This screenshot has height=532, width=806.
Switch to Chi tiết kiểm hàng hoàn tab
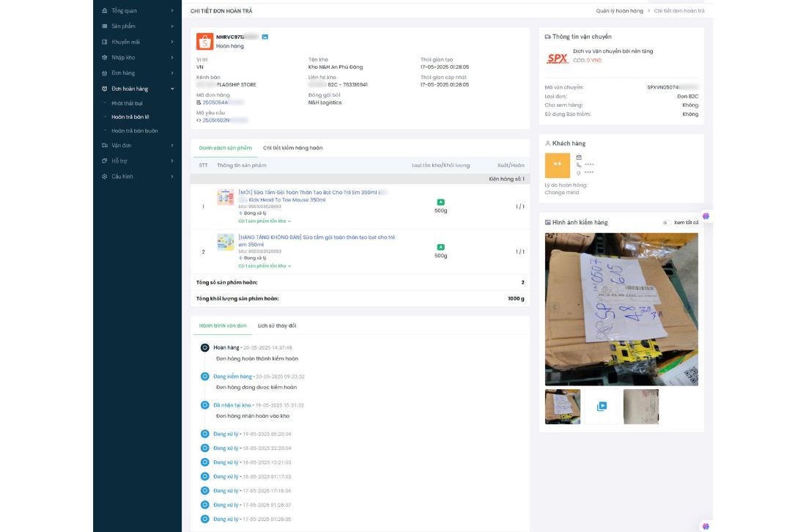click(292, 148)
